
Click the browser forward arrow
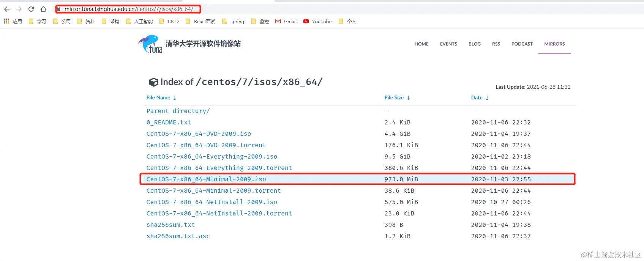click(x=19, y=9)
